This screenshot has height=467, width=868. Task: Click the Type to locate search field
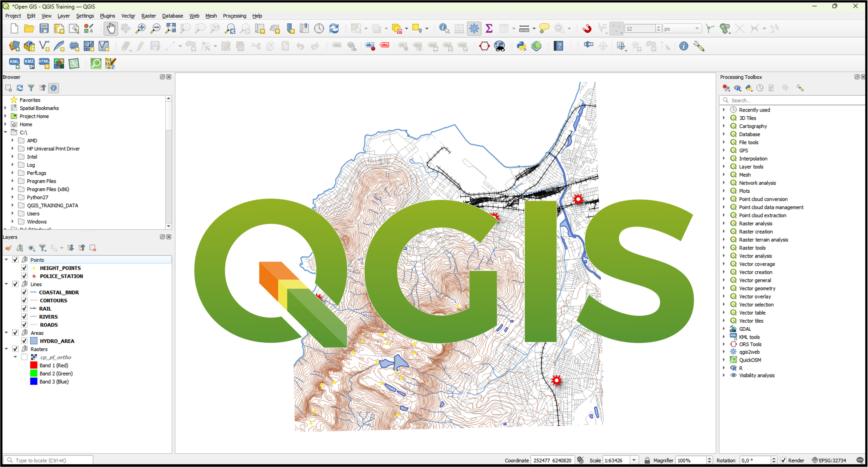pyautogui.click(x=47, y=460)
